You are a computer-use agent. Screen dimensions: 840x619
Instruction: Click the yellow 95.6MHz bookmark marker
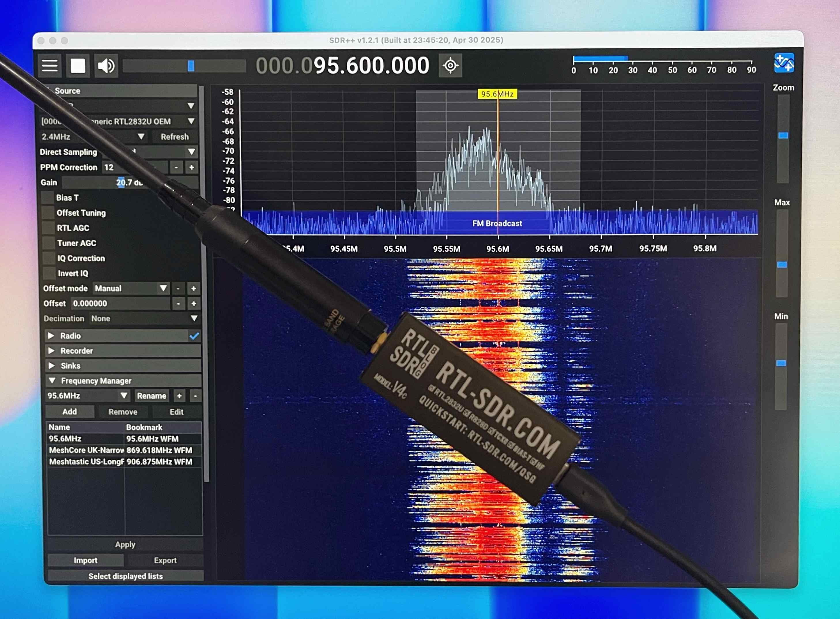pyautogui.click(x=498, y=94)
